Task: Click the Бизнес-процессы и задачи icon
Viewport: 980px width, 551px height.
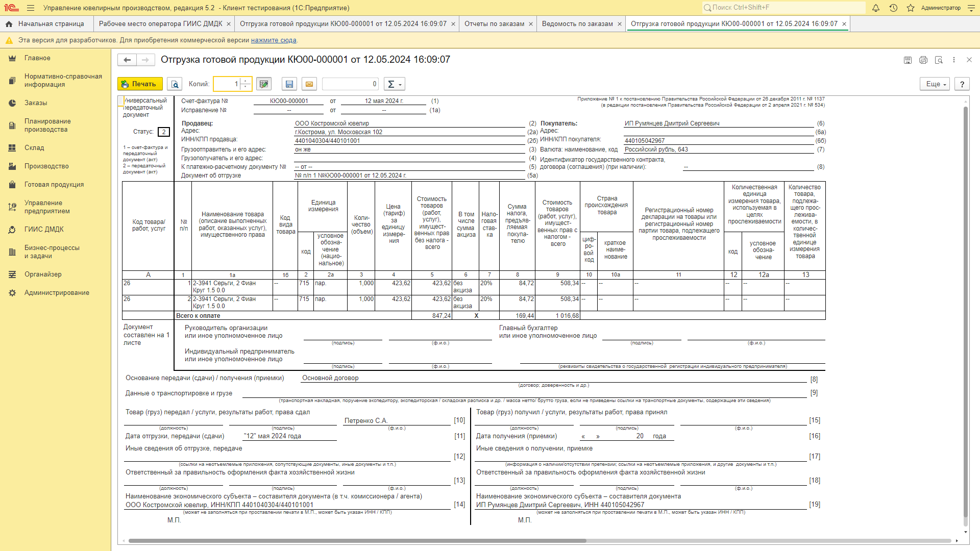Action: (x=12, y=252)
